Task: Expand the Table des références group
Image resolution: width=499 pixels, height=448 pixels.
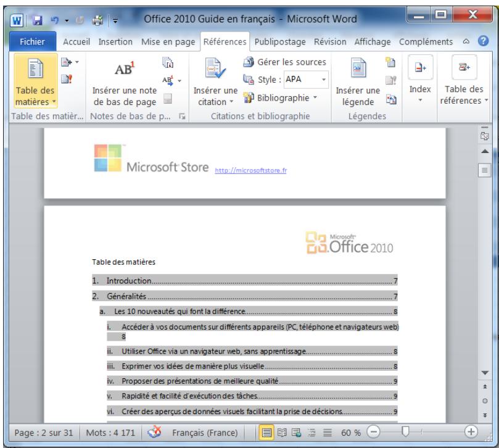Action: point(464,80)
